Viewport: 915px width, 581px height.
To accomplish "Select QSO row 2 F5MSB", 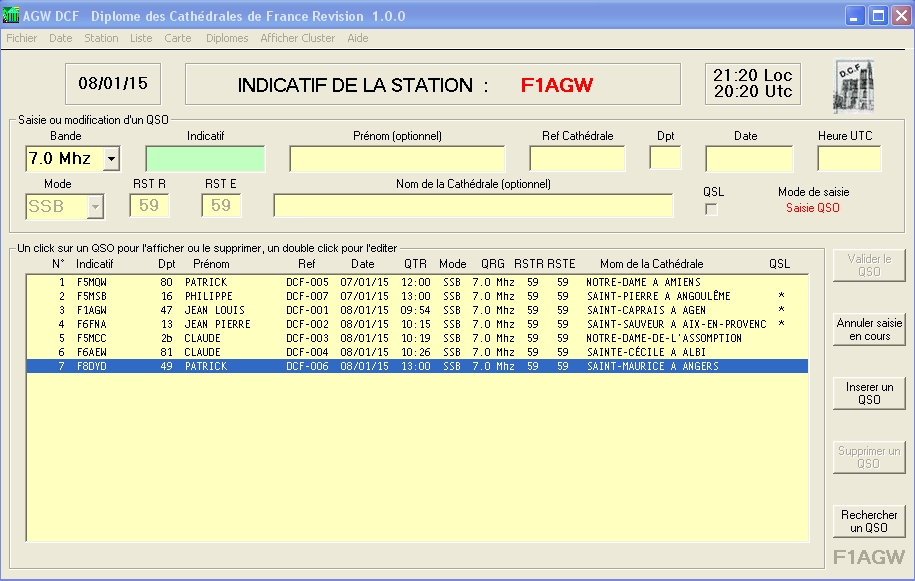I will click(x=417, y=296).
